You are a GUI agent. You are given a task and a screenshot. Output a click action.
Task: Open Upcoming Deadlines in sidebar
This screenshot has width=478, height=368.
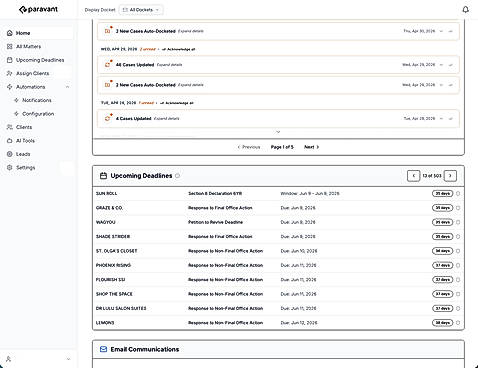pos(40,60)
